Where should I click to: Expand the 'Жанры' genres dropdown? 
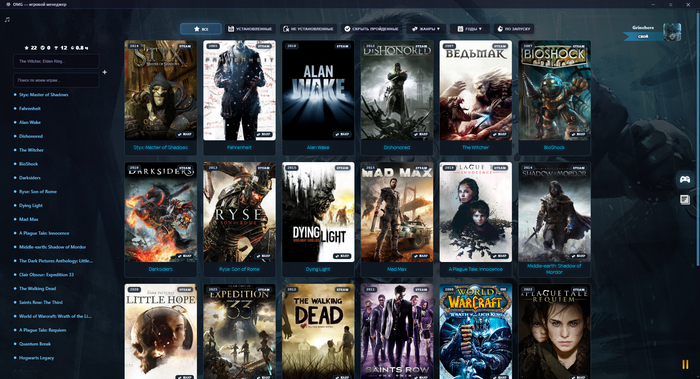click(426, 29)
